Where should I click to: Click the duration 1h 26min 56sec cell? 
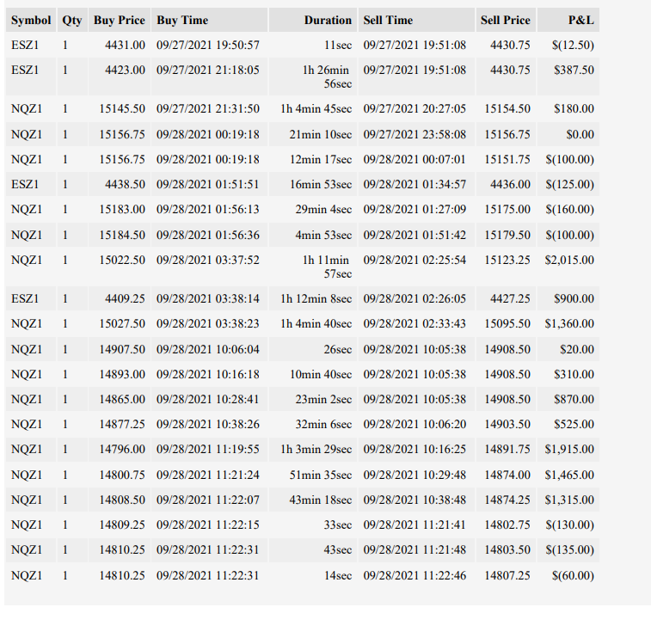(313, 77)
